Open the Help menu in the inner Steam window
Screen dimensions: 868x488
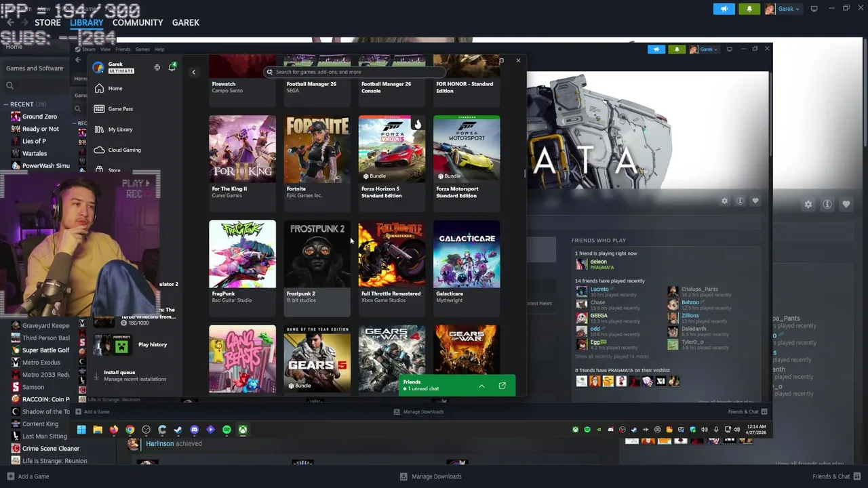pyautogui.click(x=159, y=49)
